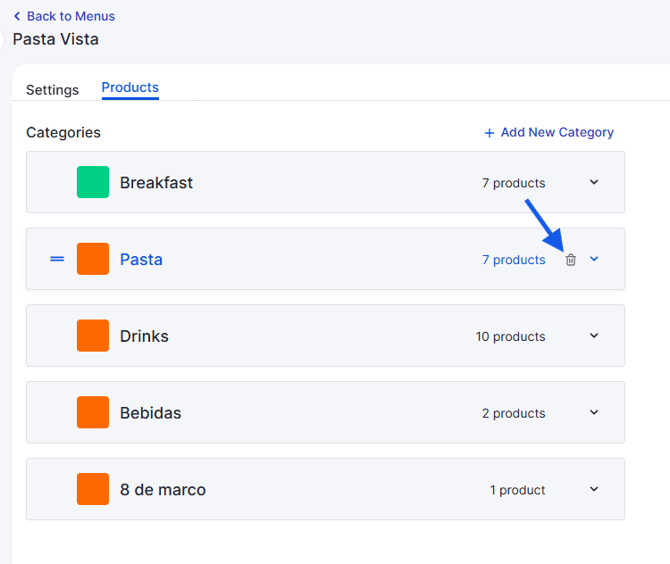Click the 10 products count on Drinks
670x564 pixels.
(511, 337)
